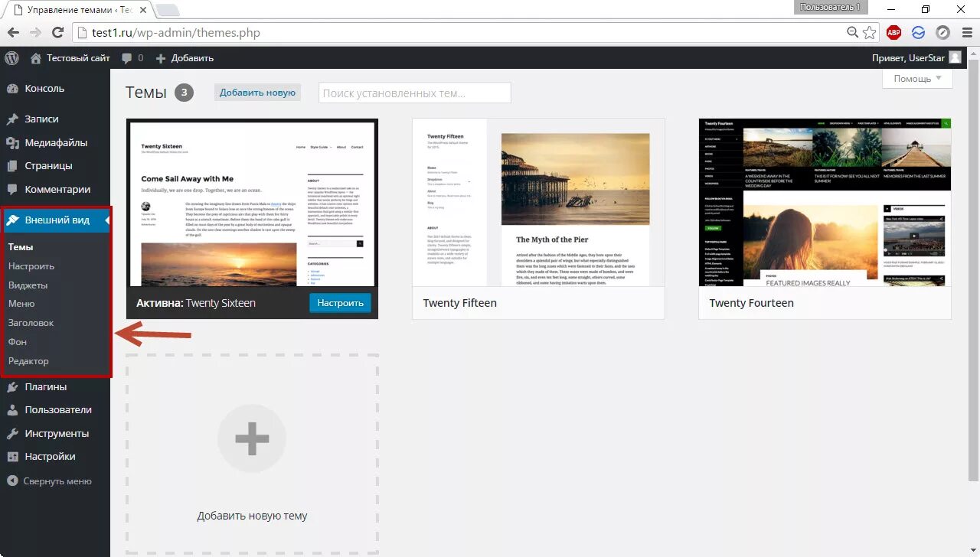Click the blue Настроить button on Twenty Sixteen
Screen dimensions: 980x557
[x=340, y=303]
